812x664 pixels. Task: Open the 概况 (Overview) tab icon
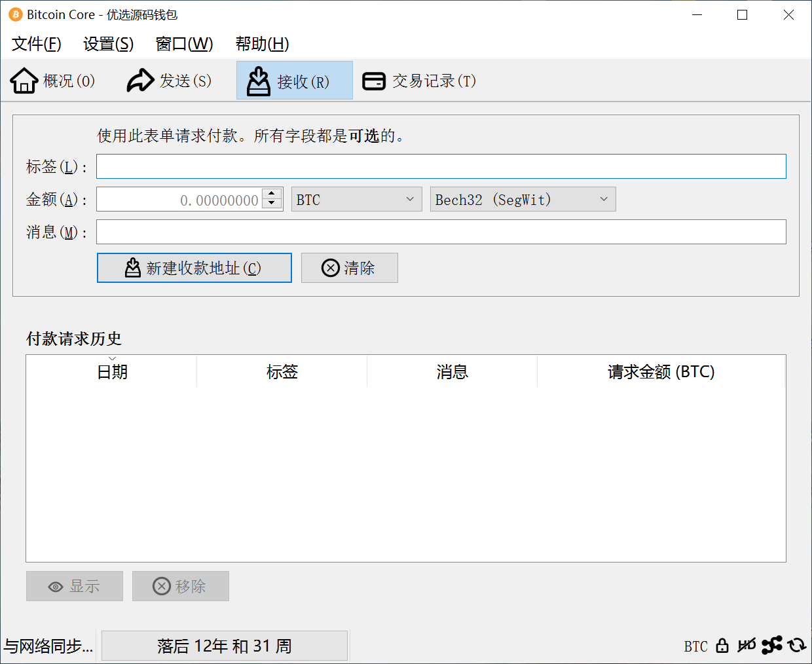(24, 80)
